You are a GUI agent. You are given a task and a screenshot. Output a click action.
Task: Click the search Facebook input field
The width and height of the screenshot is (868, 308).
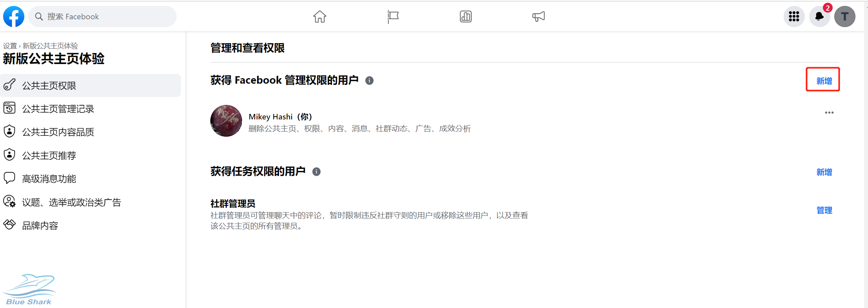tap(102, 16)
